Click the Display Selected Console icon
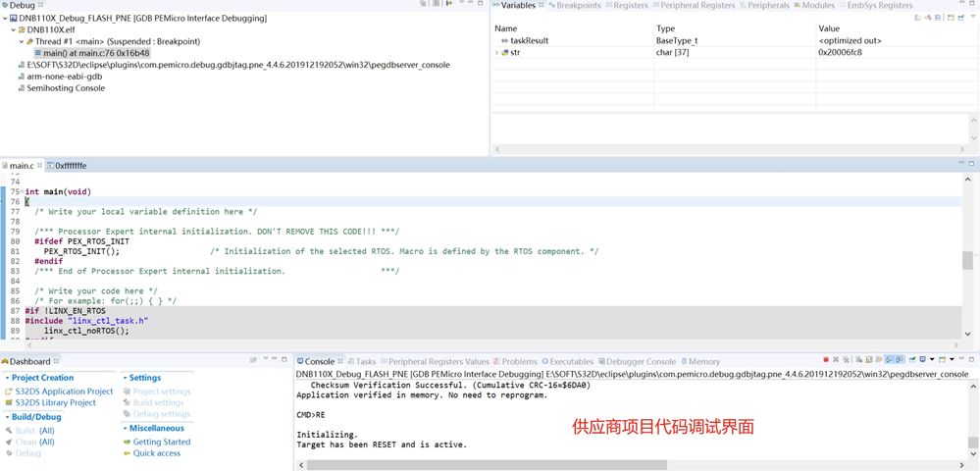Screen dimensions: 980x471 point(922,360)
